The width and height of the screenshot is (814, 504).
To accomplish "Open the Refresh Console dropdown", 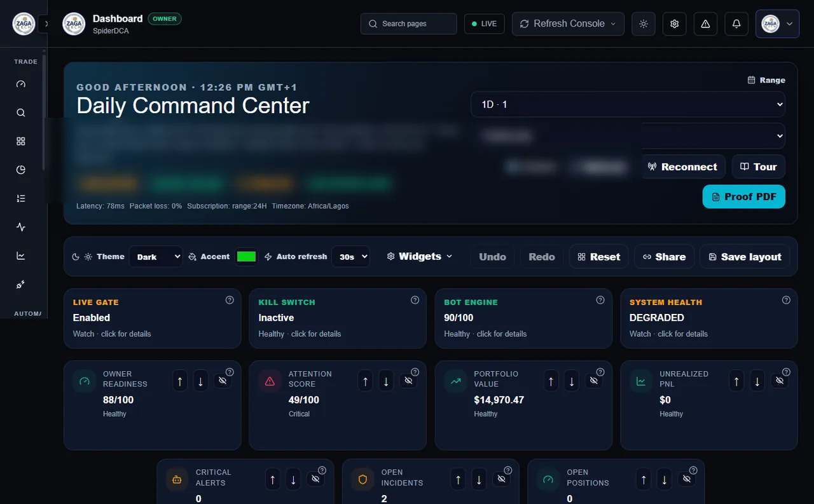I will (568, 24).
